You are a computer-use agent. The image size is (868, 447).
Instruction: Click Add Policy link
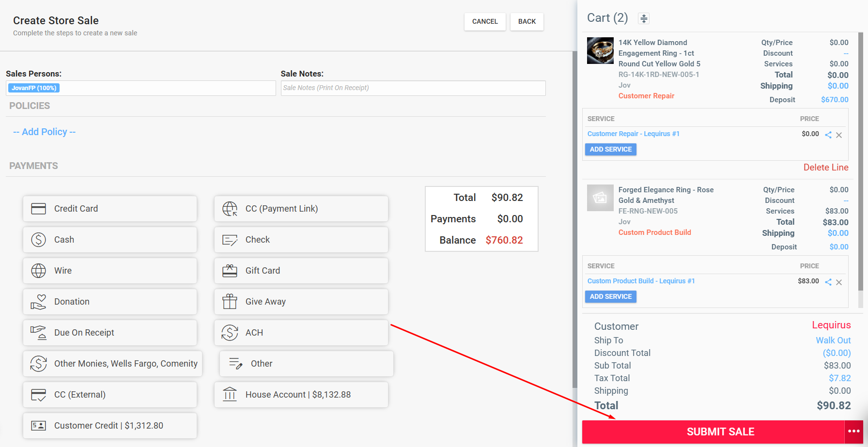(45, 132)
